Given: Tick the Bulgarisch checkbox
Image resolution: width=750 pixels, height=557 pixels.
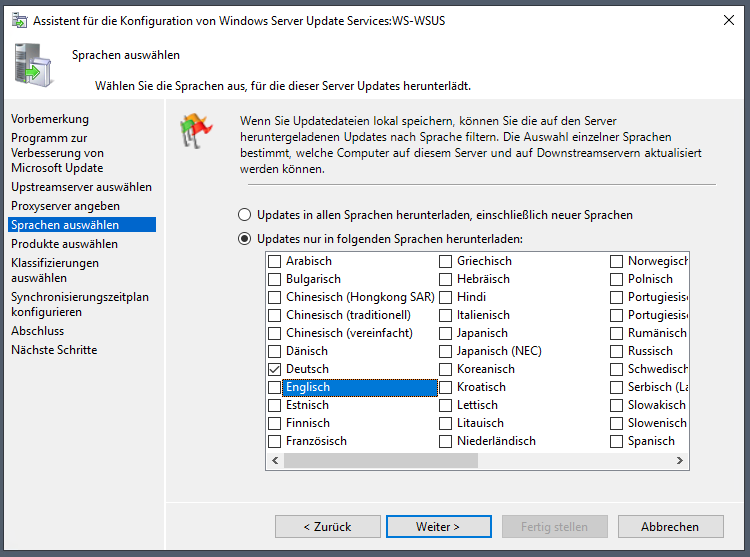Looking at the screenshot, I should [275, 279].
